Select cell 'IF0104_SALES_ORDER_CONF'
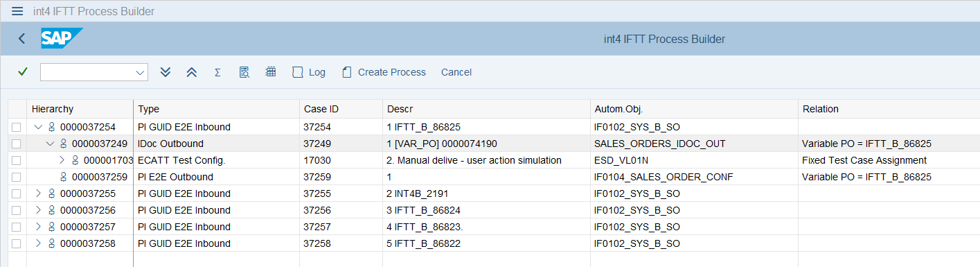The height and width of the screenshot is (267, 980). click(694, 177)
